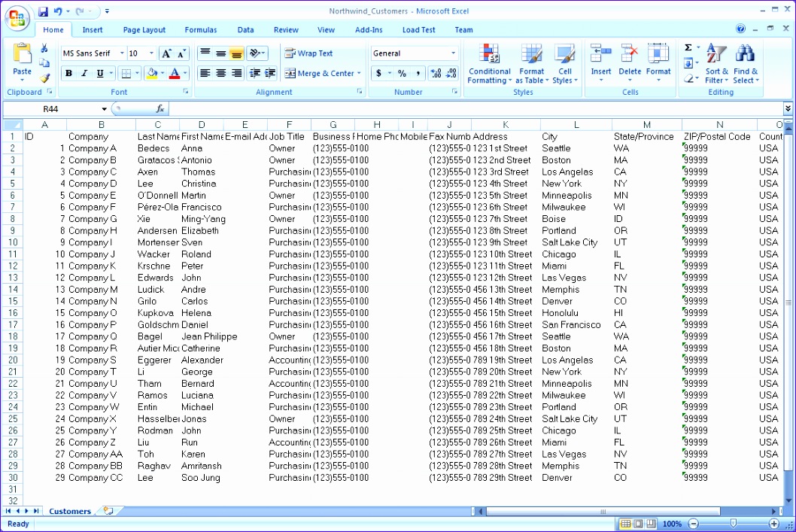Click Decrease Decimal
Screen dimensions: 796x532
pos(451,73)
